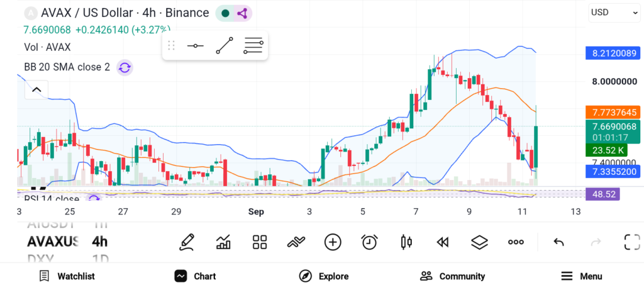Collapse the indicator legend chevron
The image size is (644, 290).
(36, 89)
